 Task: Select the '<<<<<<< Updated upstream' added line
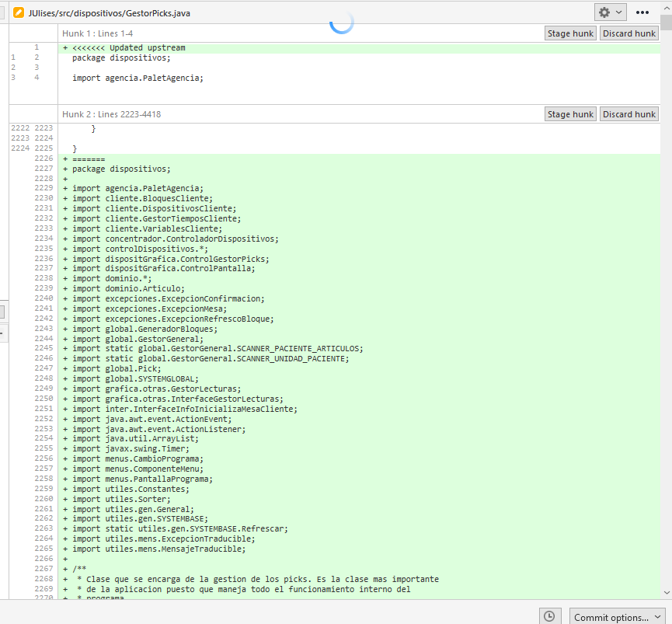(359, 48)
